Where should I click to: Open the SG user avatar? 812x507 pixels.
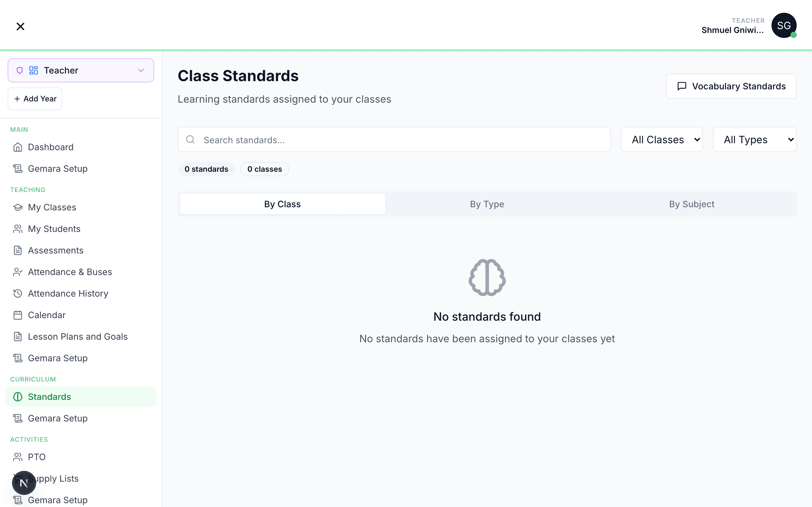pos(783,25)
